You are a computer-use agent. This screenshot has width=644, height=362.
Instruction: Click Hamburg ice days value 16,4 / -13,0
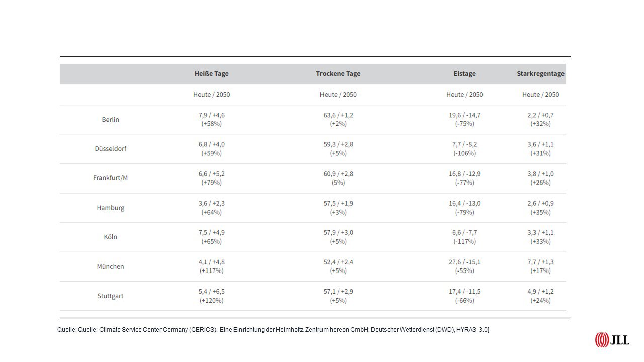click(464, 203)
